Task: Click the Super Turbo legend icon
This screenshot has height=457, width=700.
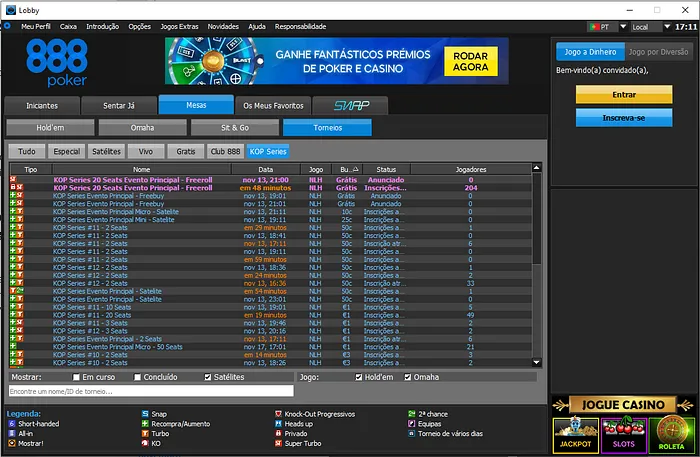Action: pyautogui.click(x=279, y=444)
